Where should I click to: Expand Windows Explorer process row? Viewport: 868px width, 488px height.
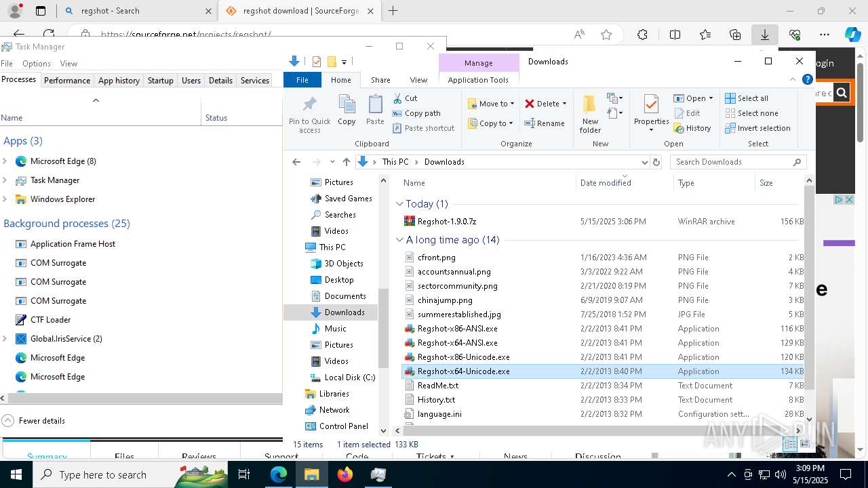coord(5,199)
